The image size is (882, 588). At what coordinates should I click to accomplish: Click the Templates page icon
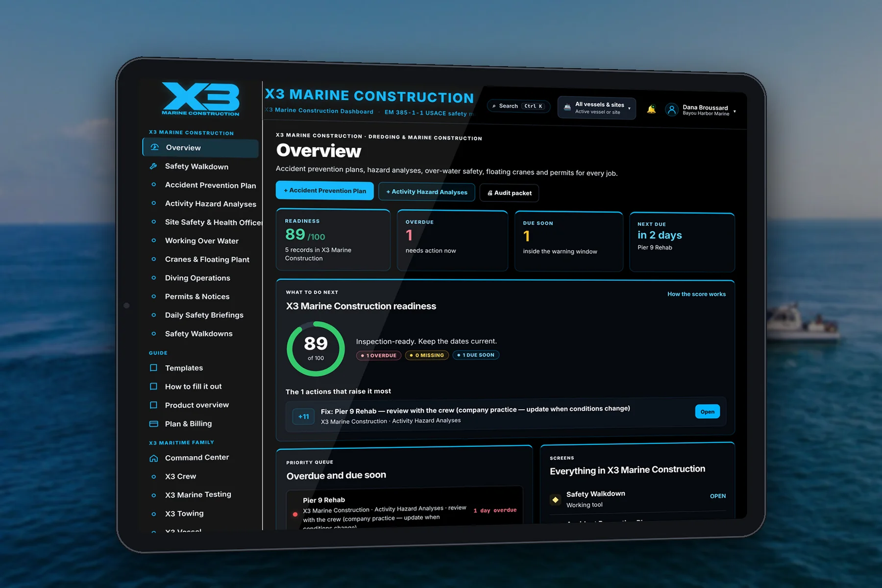pyautogui.click(x=153, y=367)
